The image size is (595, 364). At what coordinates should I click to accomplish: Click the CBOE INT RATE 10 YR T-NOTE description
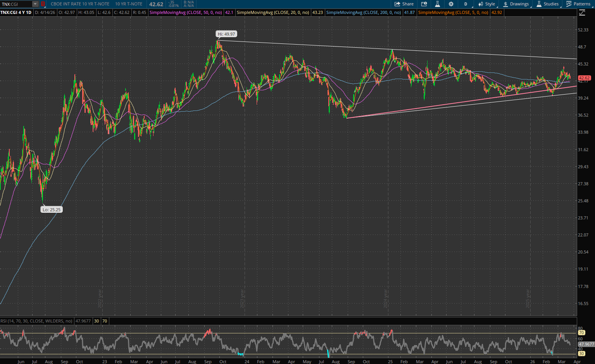81,4
